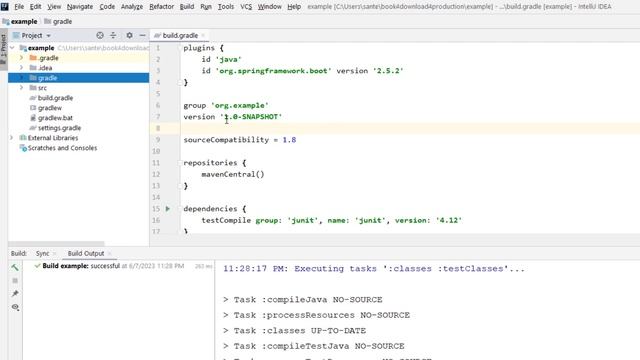Click the 'org.example' group string
Viewport: 640px width, 360px height.
pyautogui.click(x=240, y=105)
